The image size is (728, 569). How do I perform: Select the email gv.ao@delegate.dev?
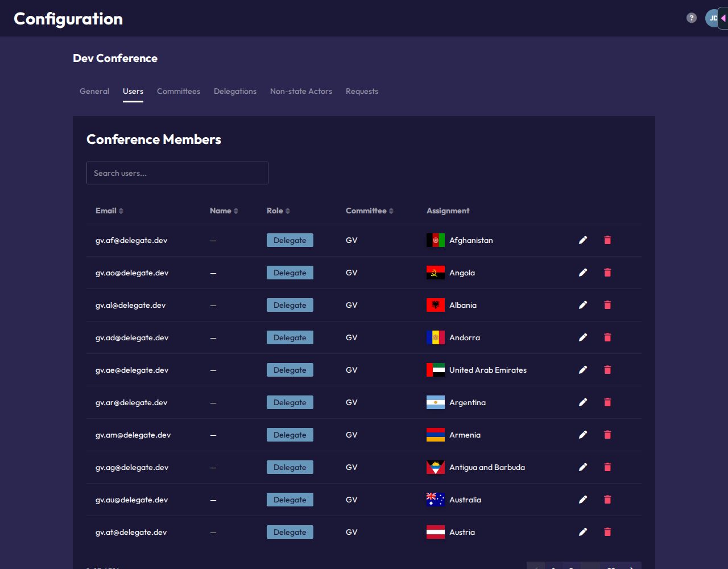(x=132, y=273)
